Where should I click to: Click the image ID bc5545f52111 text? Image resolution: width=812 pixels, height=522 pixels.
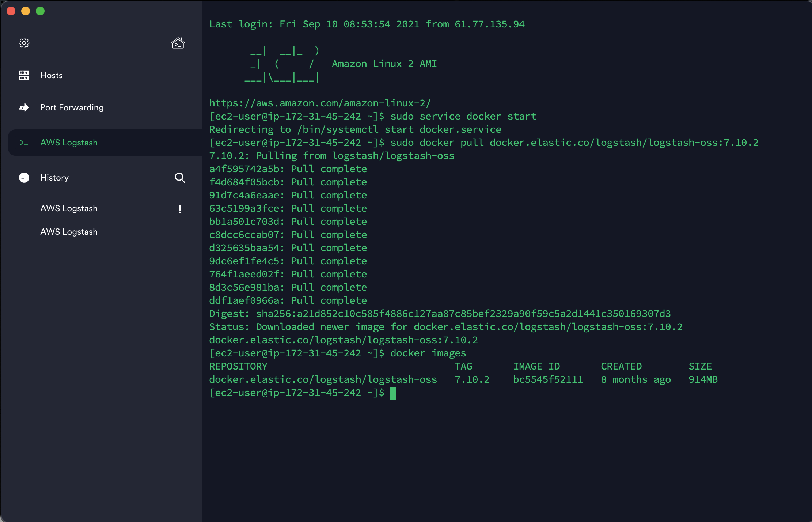(548, 379)
